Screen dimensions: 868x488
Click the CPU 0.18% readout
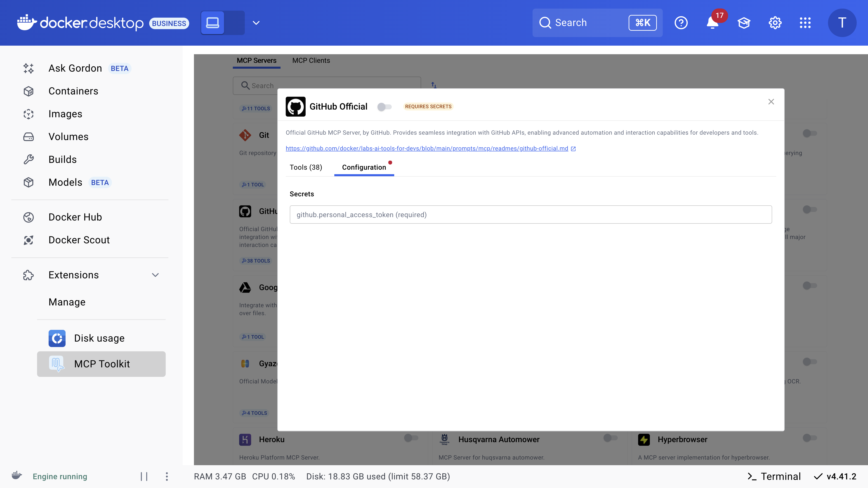click(274, 476)
